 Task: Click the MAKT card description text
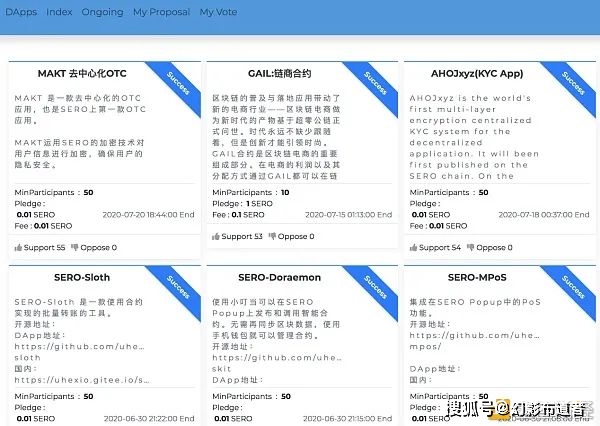click(x=80, y=131)
